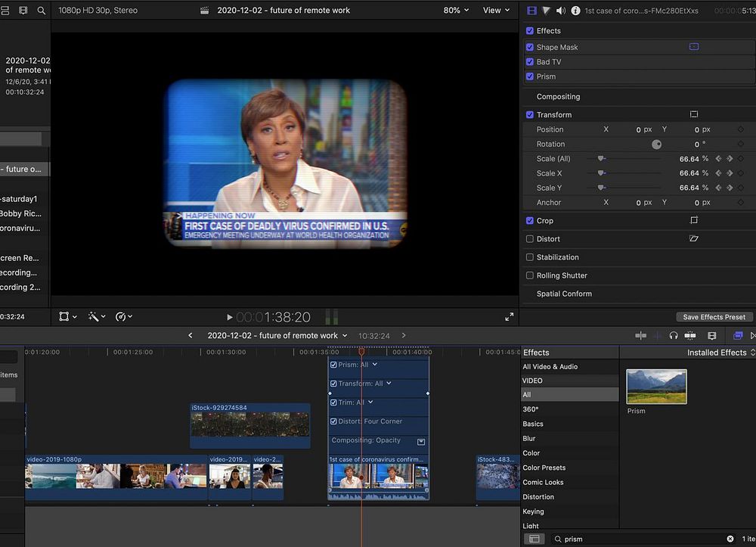Enable the Stabilization checkbox
This screenshot has height=547, width=756.
[530, 257]
